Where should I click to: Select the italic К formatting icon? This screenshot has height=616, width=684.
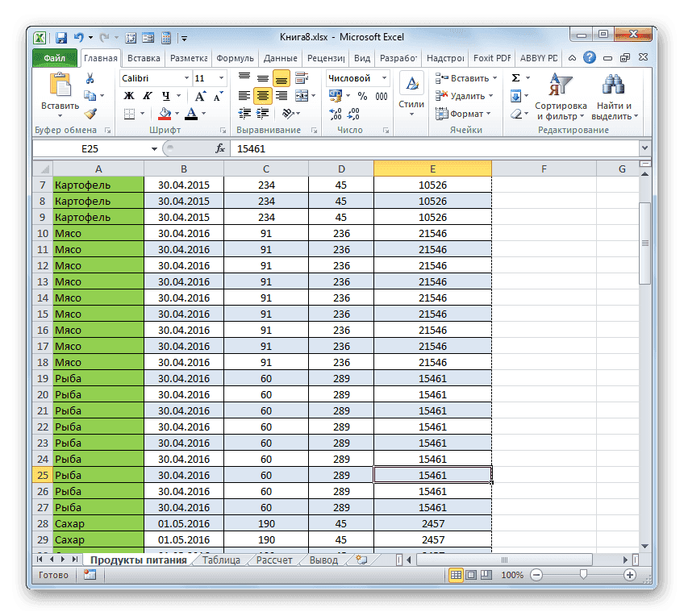click(148, 95)
